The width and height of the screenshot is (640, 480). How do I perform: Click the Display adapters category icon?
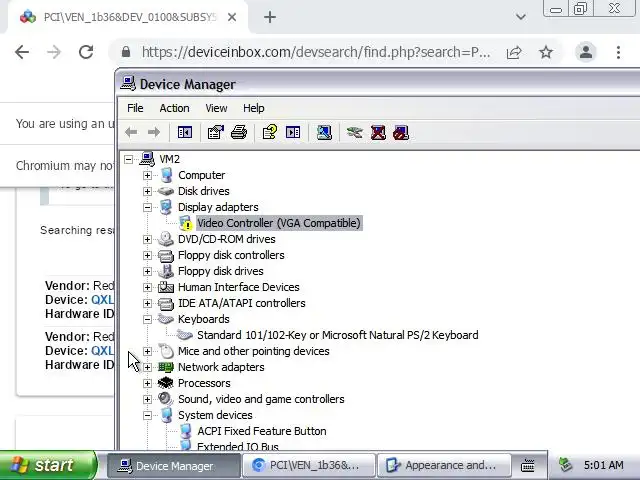(x=166, y=207)
